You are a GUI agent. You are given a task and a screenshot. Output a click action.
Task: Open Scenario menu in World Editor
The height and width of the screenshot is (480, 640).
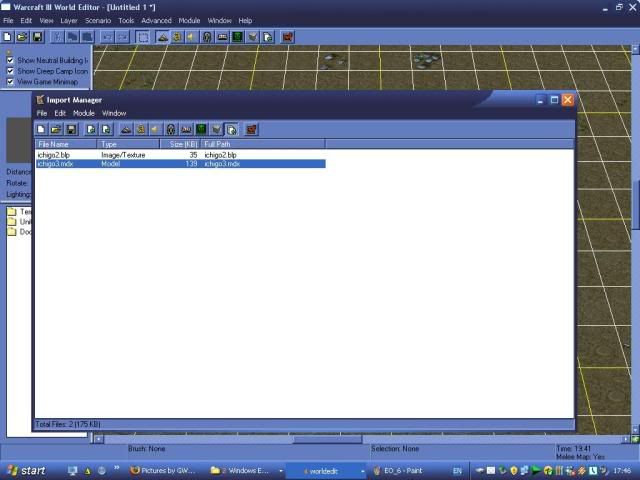98,20
